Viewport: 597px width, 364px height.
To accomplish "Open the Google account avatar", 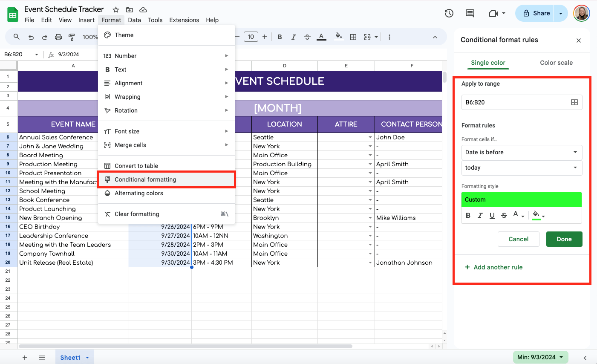I will click(x=581, y=13).
